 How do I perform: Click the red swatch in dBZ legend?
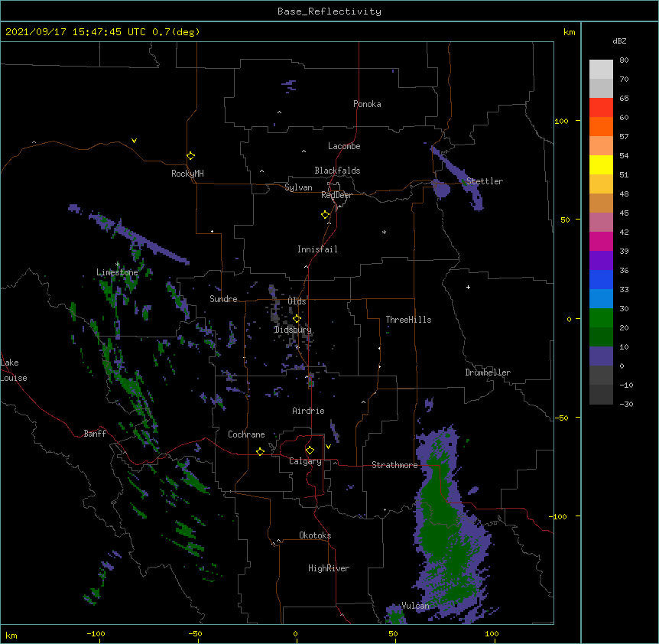tap(601, 107)
